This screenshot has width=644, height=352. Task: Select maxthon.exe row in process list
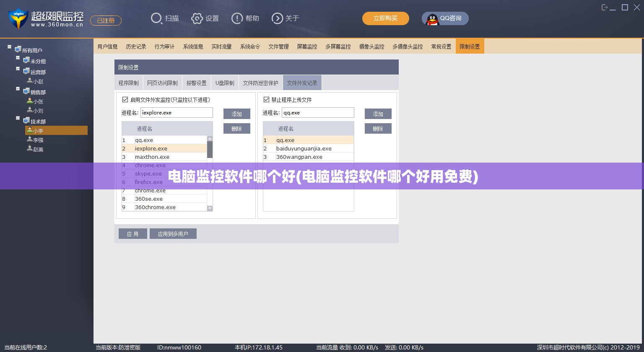coord(164,157)
